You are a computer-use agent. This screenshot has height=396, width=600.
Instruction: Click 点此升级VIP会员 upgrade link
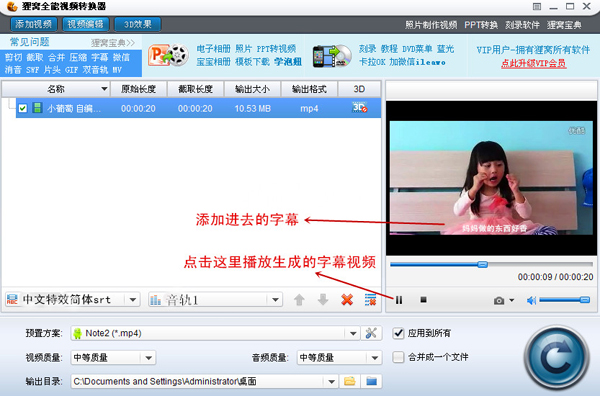pos(533,64)
